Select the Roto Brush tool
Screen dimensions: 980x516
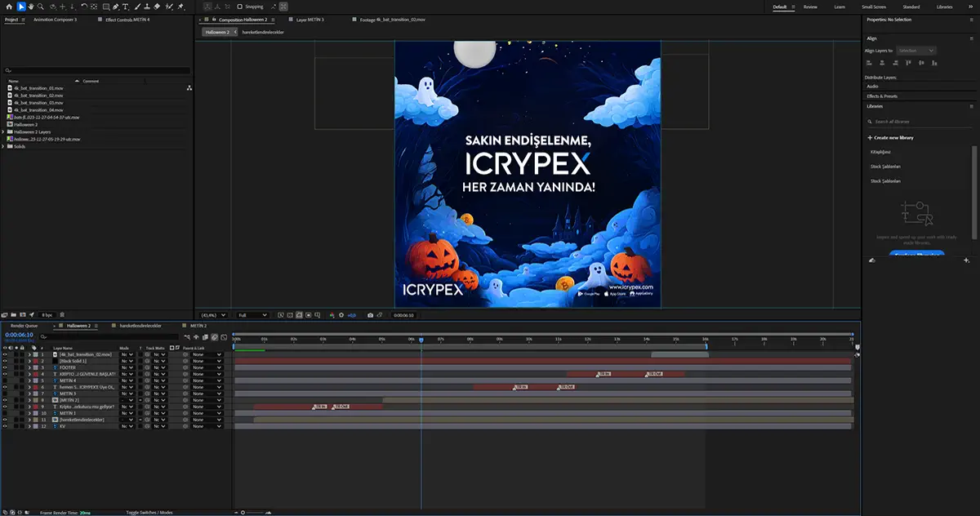[x=168, y=7]
